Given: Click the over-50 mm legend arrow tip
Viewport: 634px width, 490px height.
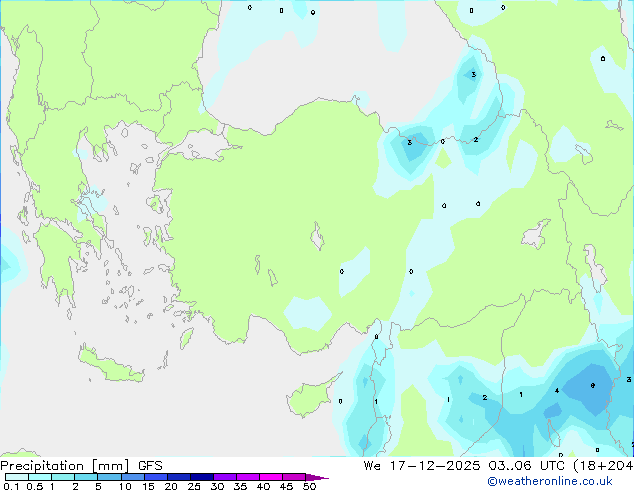Looking at the screenshot, I should 317,477.
